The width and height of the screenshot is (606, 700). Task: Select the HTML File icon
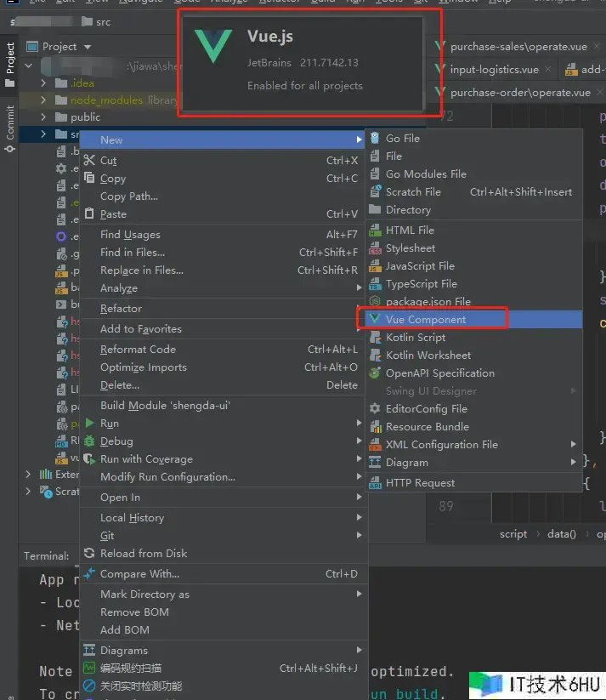[x=375, y=230]
